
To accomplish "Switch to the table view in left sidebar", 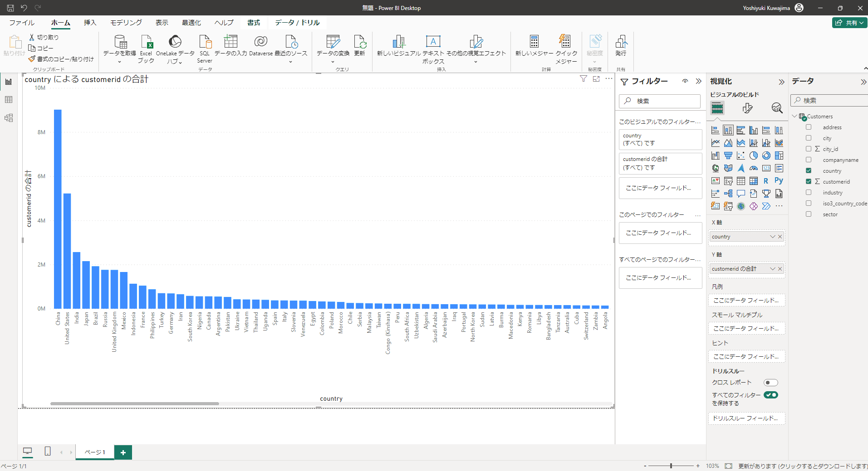I will click(x=9, y=100).
